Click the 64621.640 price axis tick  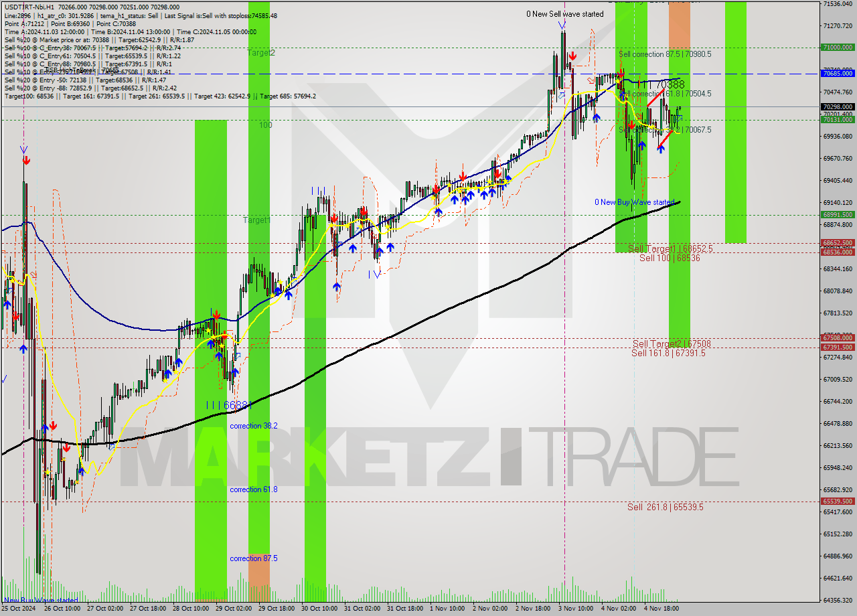coord(838,578)
